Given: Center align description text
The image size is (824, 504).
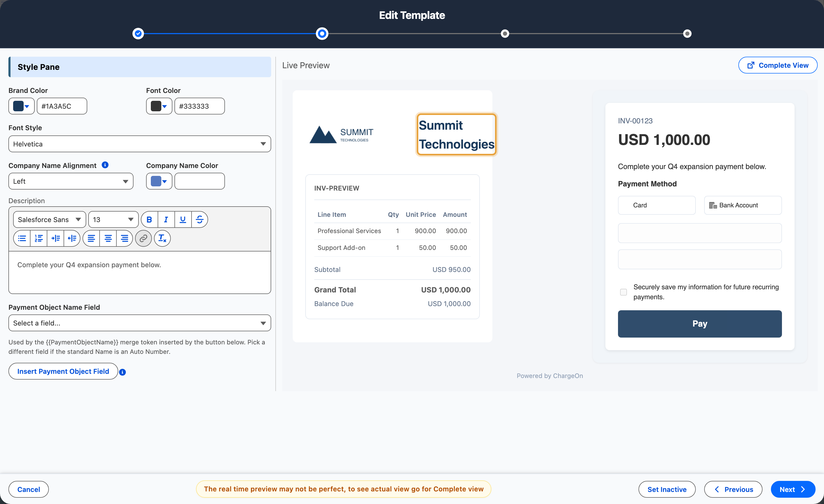Looking at the screenshot, I should point(108,238).
